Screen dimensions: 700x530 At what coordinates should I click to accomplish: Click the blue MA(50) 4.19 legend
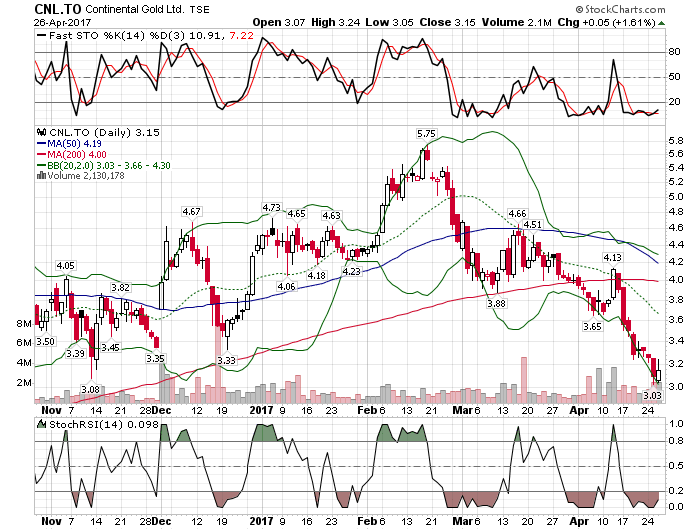[69, 144]
